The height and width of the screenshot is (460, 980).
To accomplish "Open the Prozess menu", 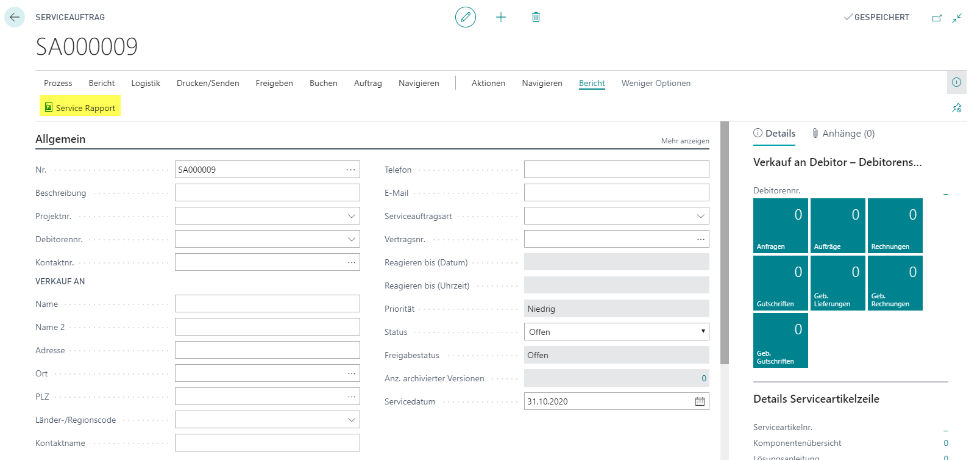I will click(58, 83).
